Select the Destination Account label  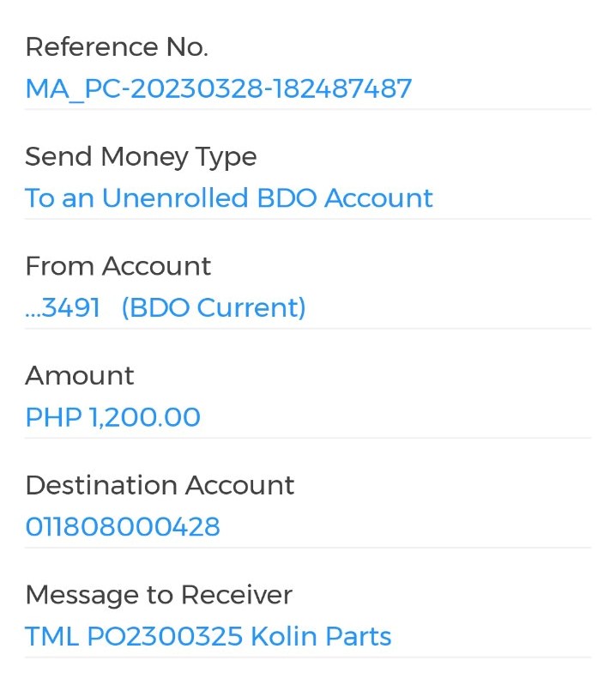click(160, 485)
